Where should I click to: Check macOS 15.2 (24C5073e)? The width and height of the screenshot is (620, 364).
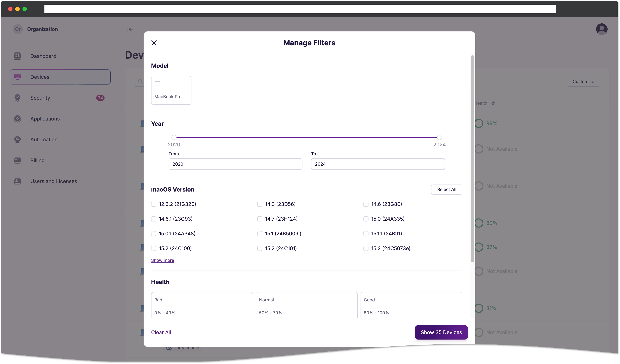click(x=366, y=248)
